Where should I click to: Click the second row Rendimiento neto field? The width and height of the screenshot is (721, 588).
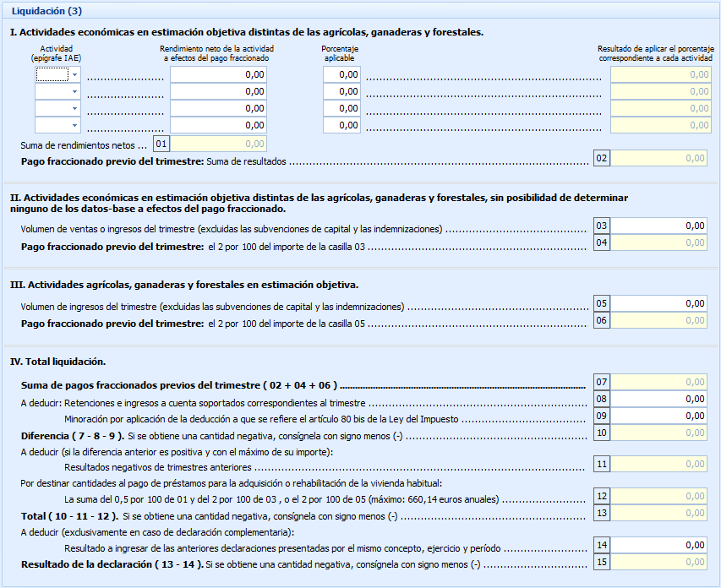pyautogui.click(x=218, y=91)
